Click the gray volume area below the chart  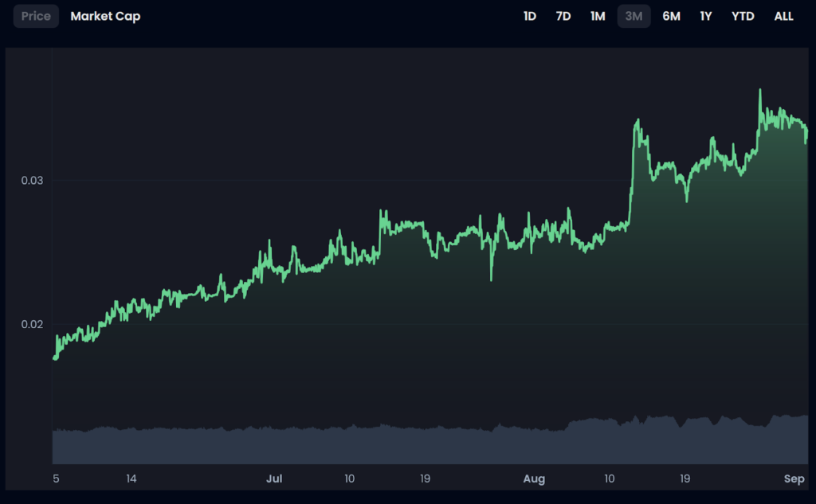(398, 446)
